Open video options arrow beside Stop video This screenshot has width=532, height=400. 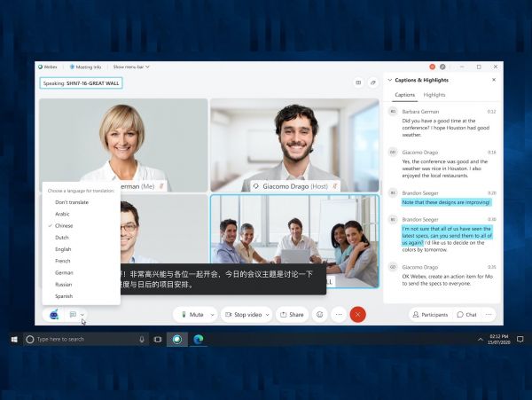[x=268, y=315]
